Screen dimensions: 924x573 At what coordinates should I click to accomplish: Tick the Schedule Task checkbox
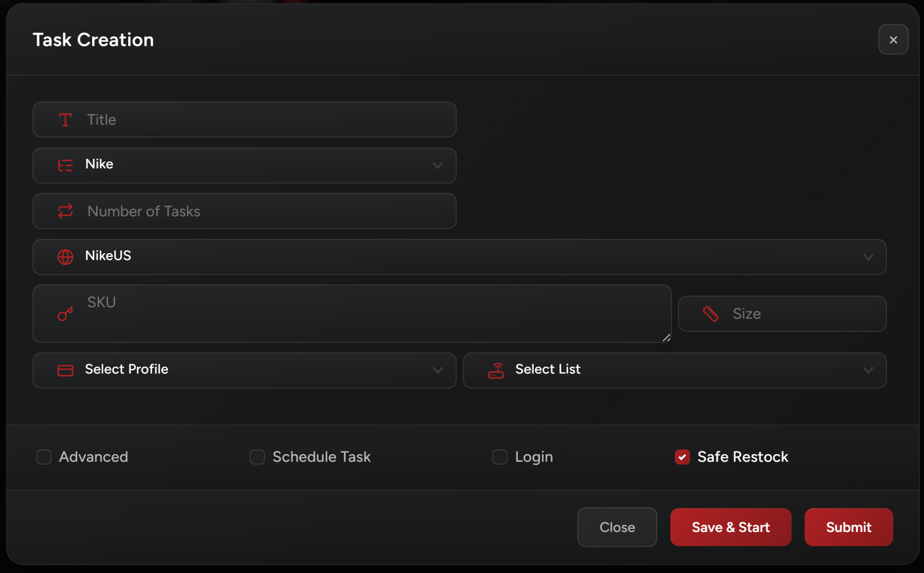pyautogui.click(x=257, y=457)
